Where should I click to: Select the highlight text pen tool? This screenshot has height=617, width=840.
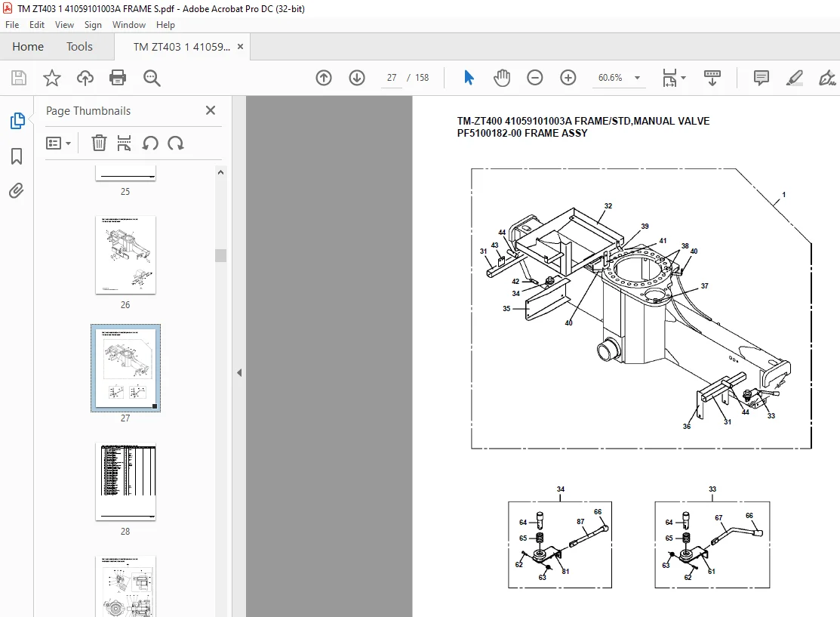(794, 78)
